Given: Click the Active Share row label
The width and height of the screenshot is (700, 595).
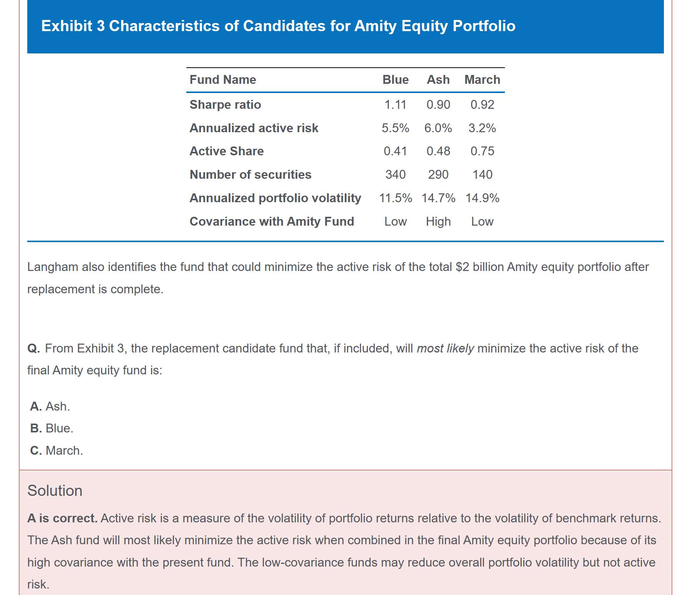Looking at the screenshot, I should [x=227, y=151].
